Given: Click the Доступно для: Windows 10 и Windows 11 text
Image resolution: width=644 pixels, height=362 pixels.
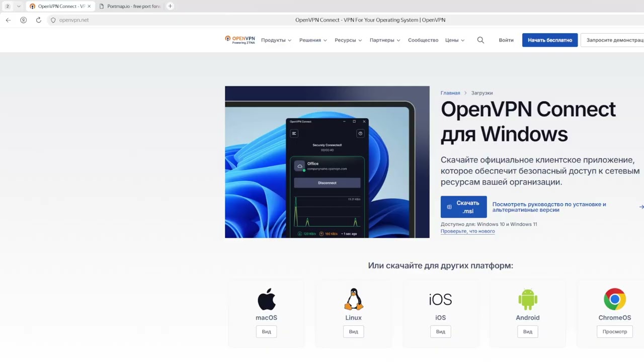Looking at the screenshot, I should (x=489, y=224).
